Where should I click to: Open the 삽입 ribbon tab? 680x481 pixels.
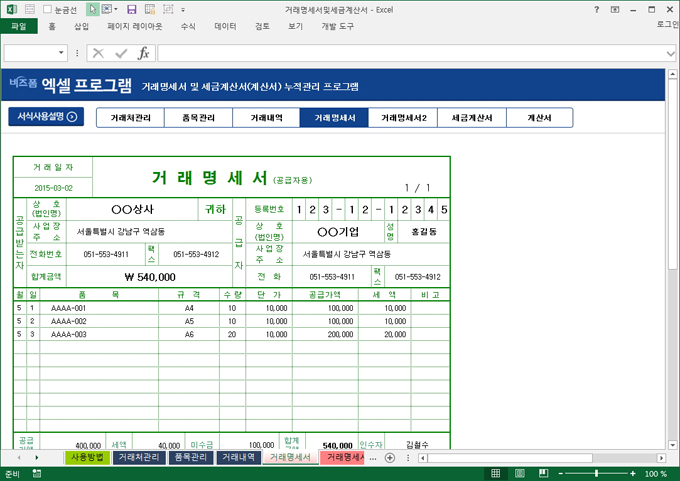point(82,27)
